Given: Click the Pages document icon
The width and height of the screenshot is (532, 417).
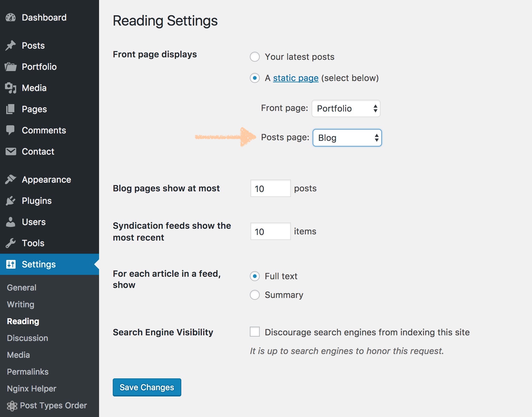Looking at the screenshot, I should tap(10, 109).
